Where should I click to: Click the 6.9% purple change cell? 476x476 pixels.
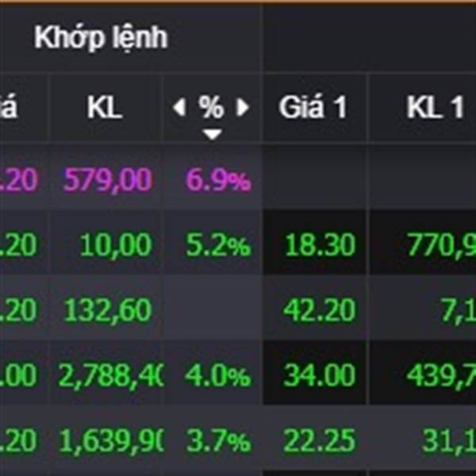pyautogui.click(x=218, y=180)
